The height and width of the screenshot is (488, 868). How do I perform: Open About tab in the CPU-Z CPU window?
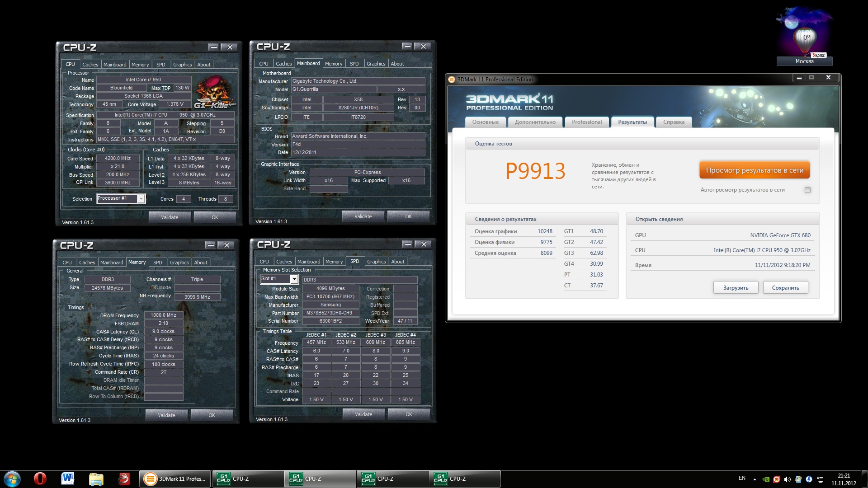click(x=204, y=65)
